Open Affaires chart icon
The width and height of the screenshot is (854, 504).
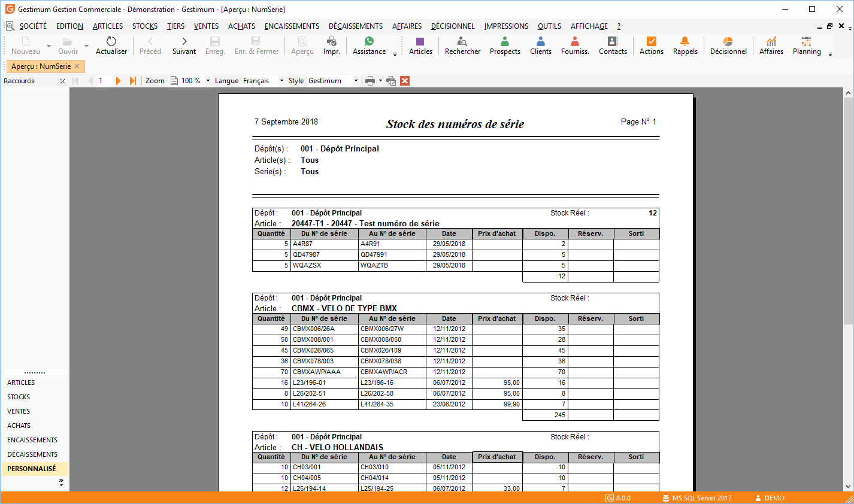771,41
